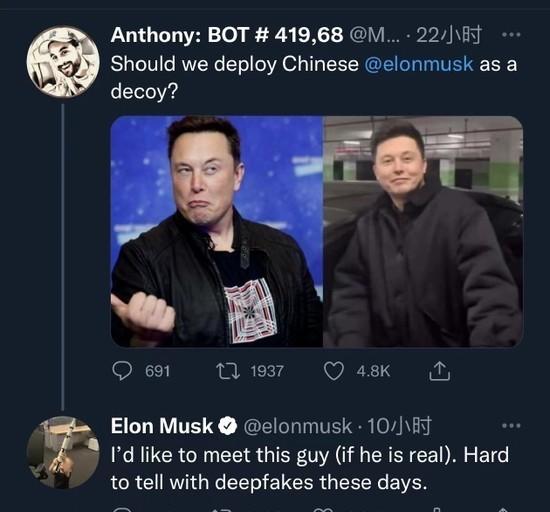Open share icon under decoy tweet
The height and width of the screenshot is (512, 550).
440,371
